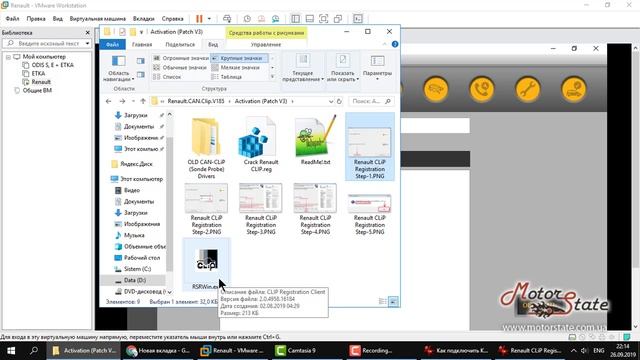Click the revert snapshot toolbar icon

[x=261, y=19]
